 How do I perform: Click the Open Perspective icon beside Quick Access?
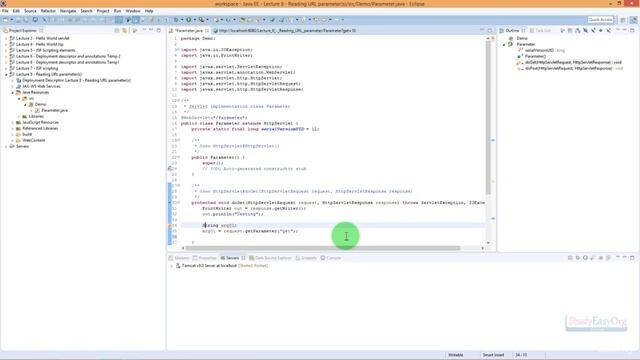623,20
